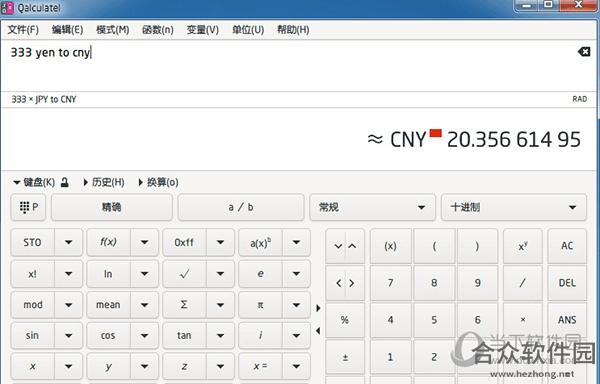Expand the 历史(H) history section

[104, 182]
